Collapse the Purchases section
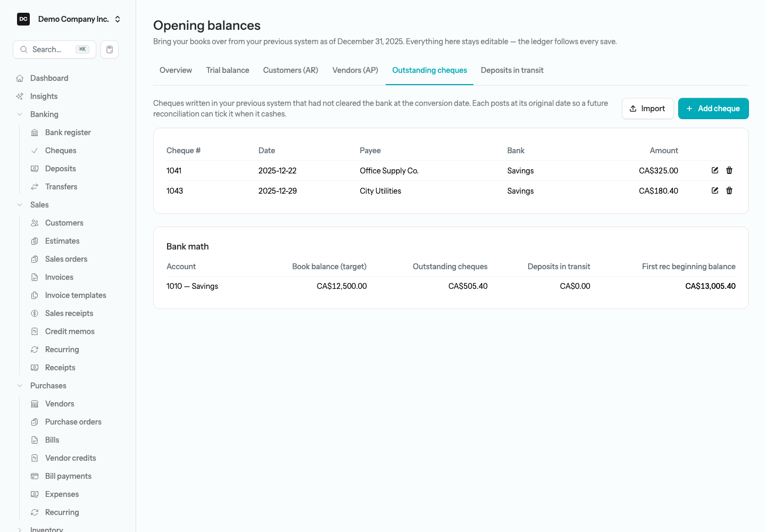The image size is (766, 532). [x=20, y=386]
